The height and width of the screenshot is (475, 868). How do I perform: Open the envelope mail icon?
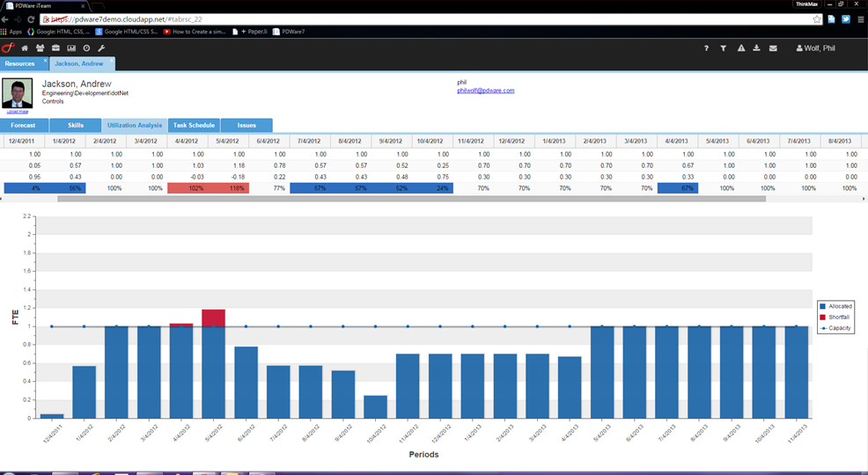(x=773, y=48)
